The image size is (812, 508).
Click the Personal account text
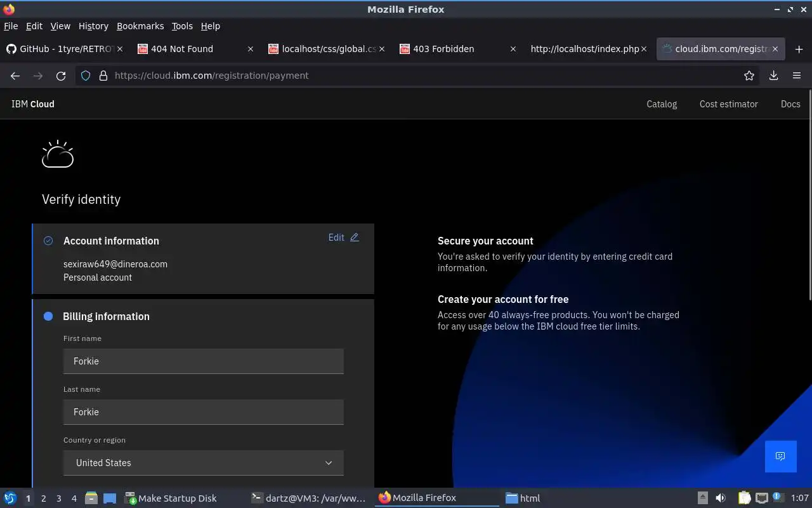(98, 277)
